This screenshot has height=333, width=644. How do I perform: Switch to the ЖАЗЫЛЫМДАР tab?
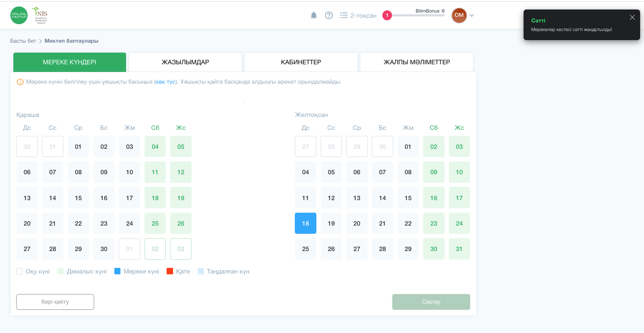(185, 62)
